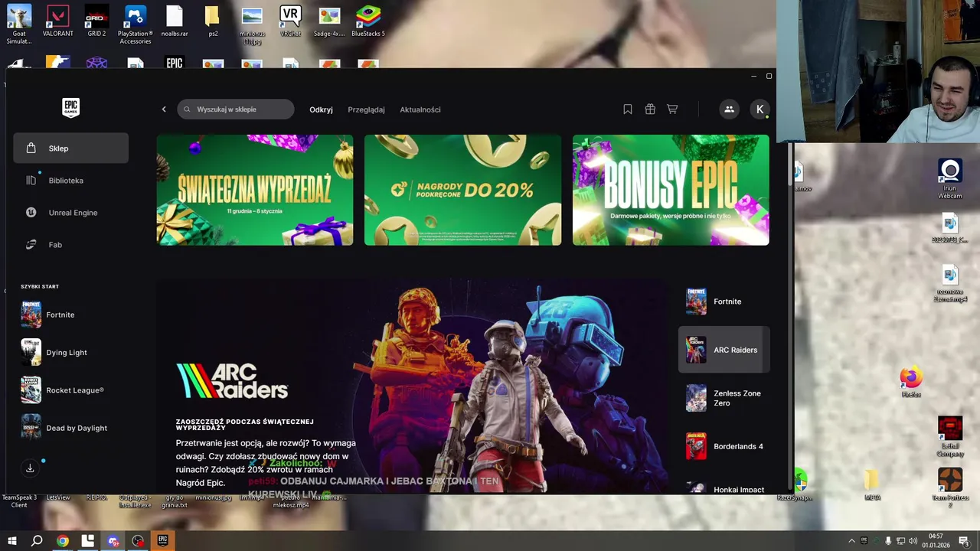Click the ARC Raiders logo in the hero banner
The image size is (980, 551).
[232, 380]
